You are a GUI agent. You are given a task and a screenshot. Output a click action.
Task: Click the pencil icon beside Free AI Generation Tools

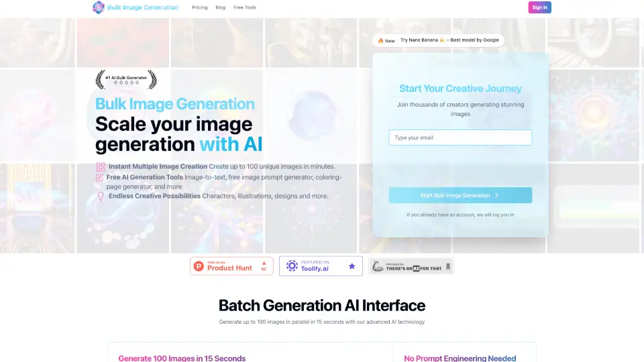99,178
